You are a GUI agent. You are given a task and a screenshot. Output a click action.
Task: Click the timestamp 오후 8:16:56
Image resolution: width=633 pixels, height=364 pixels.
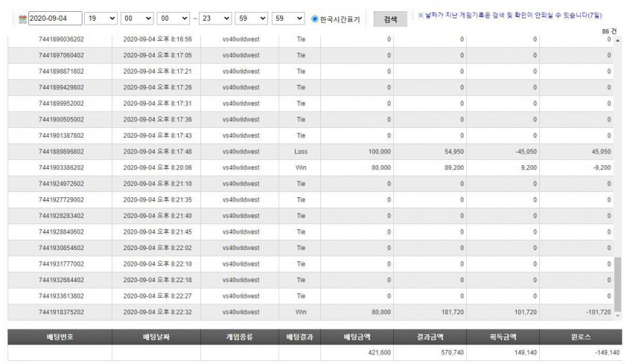pyautogui.click(x=174, y=39)
